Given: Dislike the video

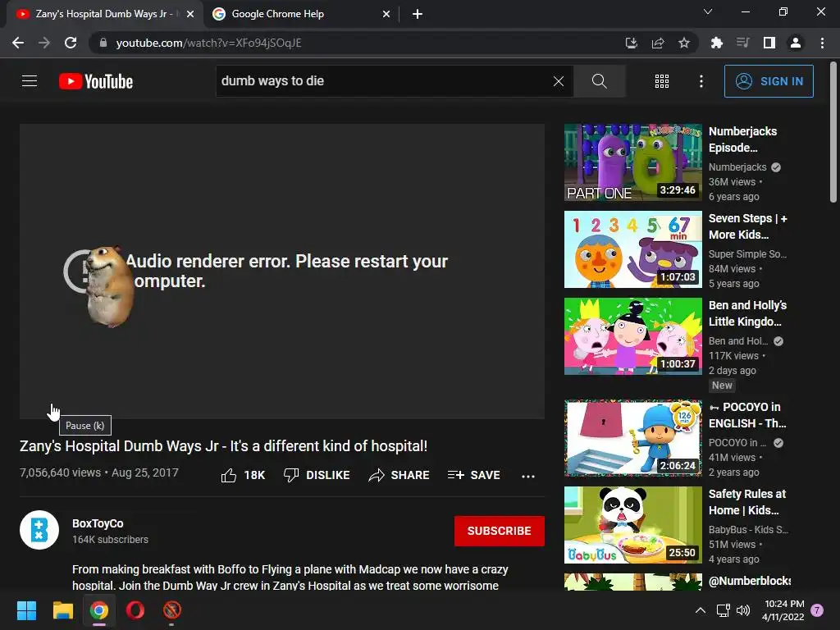Looking at the screenshot, I should pos(317,475).
